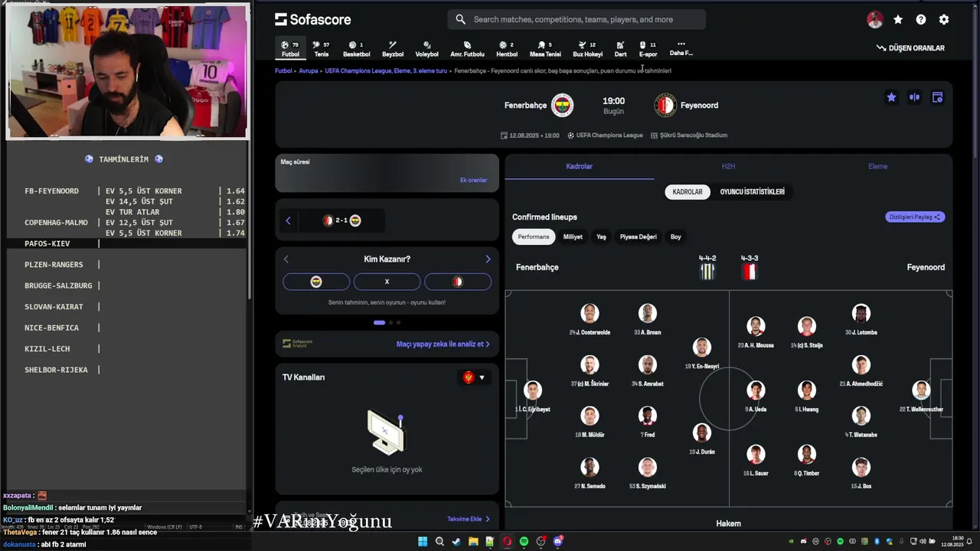This screenshot has height=551, width=980.
Task: Click the Fenerbahçe crest in match header
Action: click(562, 105)
